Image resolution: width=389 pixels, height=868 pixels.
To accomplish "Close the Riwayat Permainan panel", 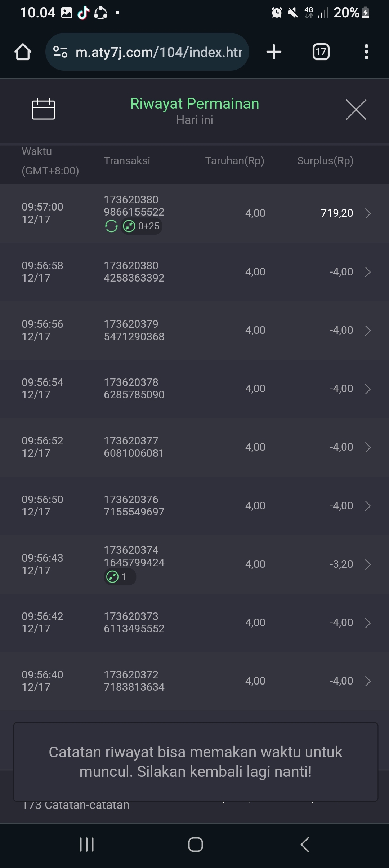I will click(356, 110).
